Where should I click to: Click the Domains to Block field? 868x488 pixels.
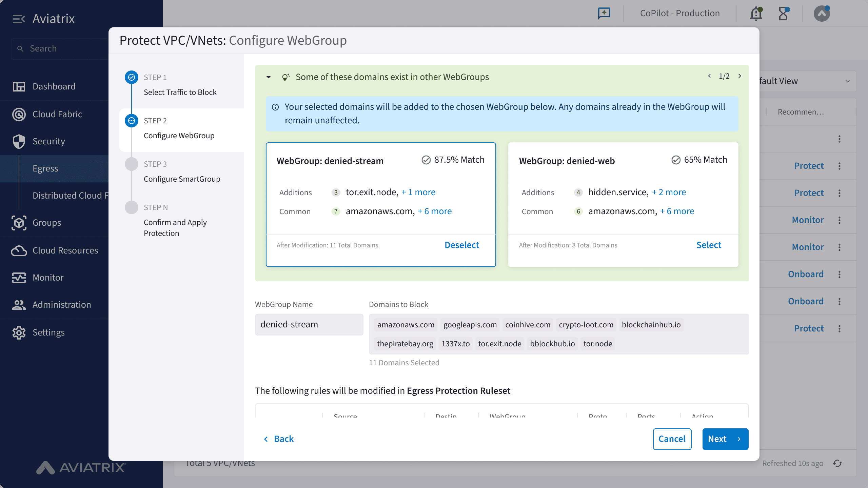pyautogui.click(x=559, y=334)
